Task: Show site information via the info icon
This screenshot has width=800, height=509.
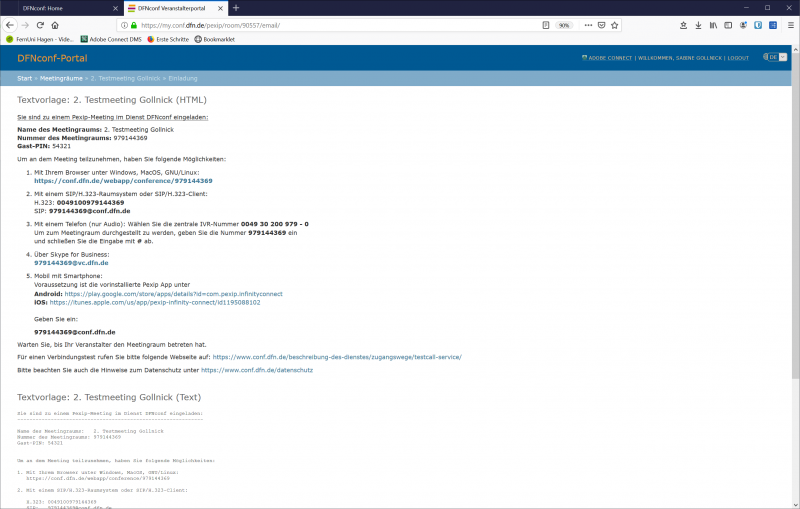Action: 124,25
